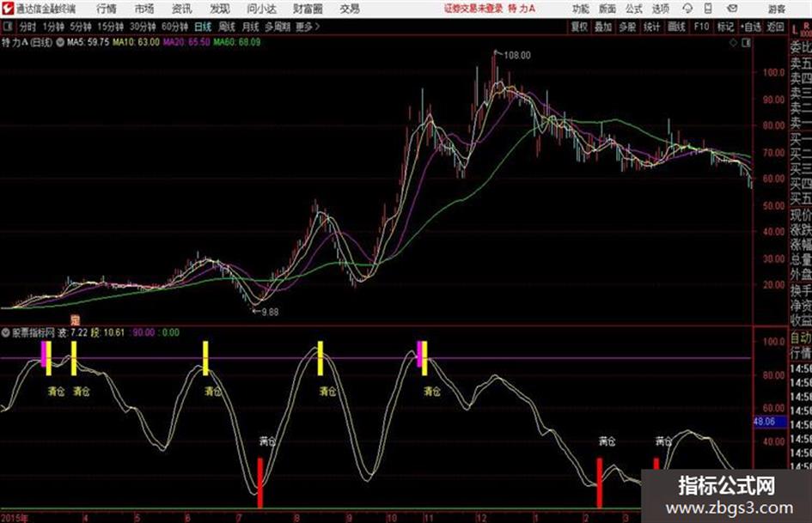
Task: Click the 证券交易未登录 login status link
Action: (x=473, y=9)
